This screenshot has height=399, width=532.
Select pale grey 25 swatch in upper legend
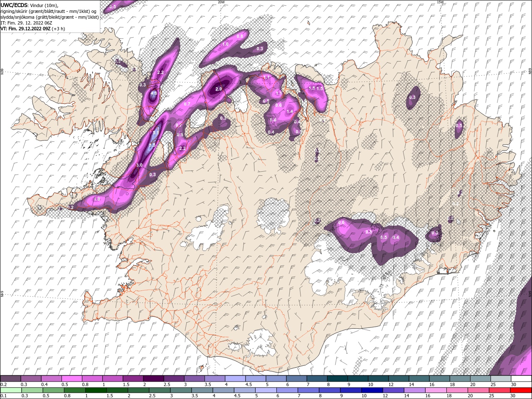point(501,379)
